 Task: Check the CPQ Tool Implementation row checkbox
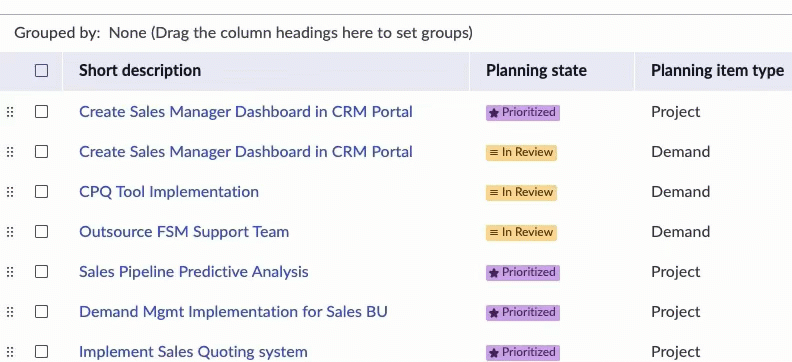(41, 192)
